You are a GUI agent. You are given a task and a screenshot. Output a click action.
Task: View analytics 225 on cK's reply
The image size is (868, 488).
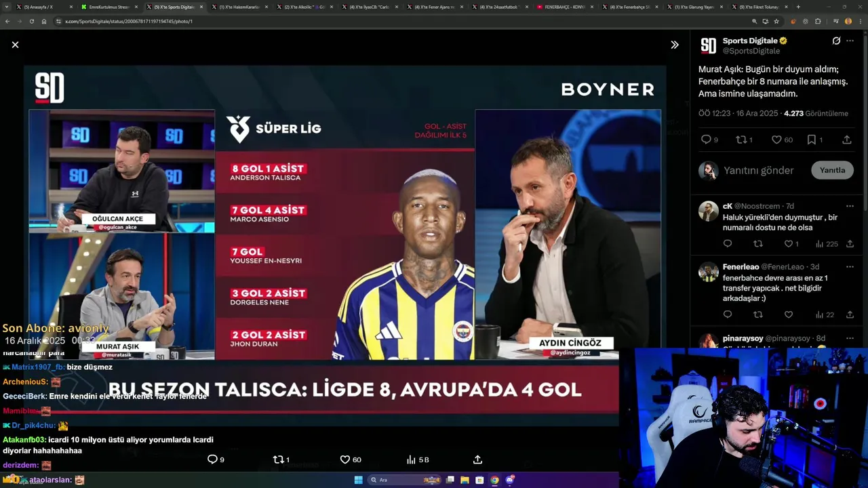click(827, 244)
